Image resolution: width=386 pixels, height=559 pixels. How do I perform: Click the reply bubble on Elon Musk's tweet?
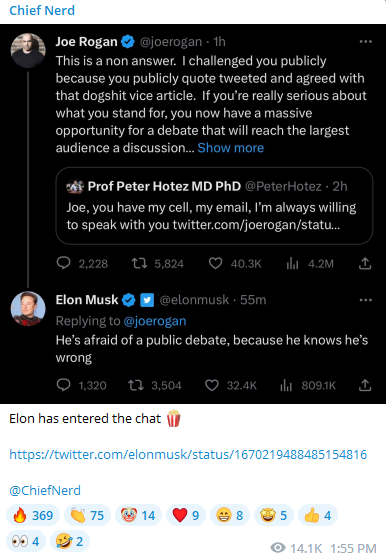coord(63,385)
